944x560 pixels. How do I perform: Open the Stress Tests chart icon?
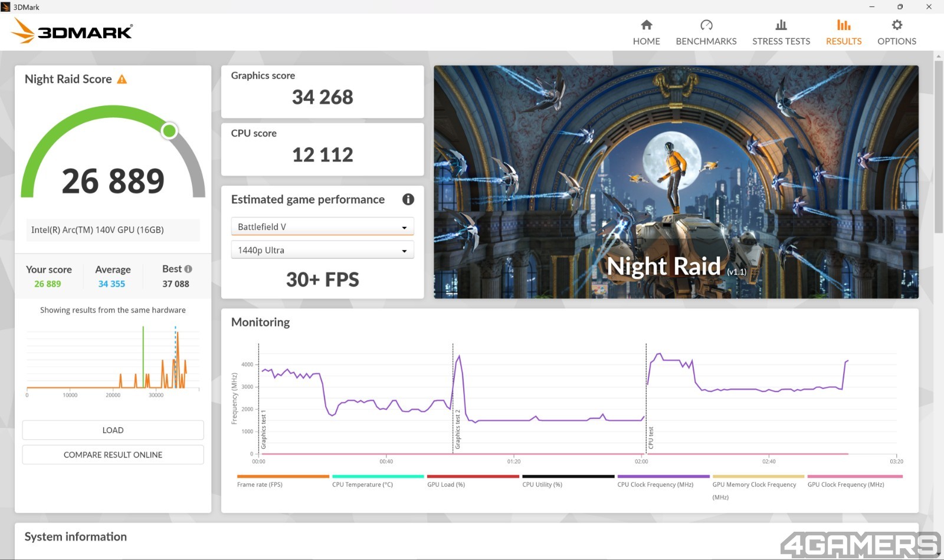pos(781,25)
